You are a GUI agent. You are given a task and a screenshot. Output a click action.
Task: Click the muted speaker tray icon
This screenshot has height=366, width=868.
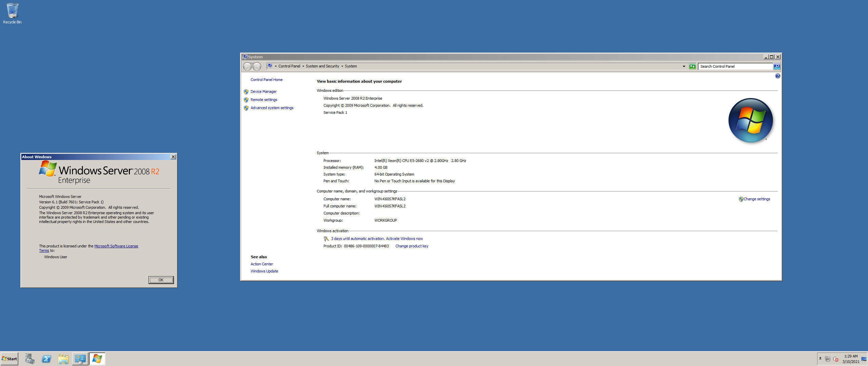point(836,359)
